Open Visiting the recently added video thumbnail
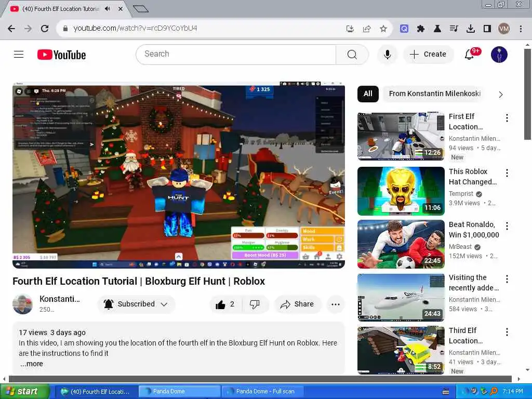Screen dimensions: 532x399 coord(401,297)
